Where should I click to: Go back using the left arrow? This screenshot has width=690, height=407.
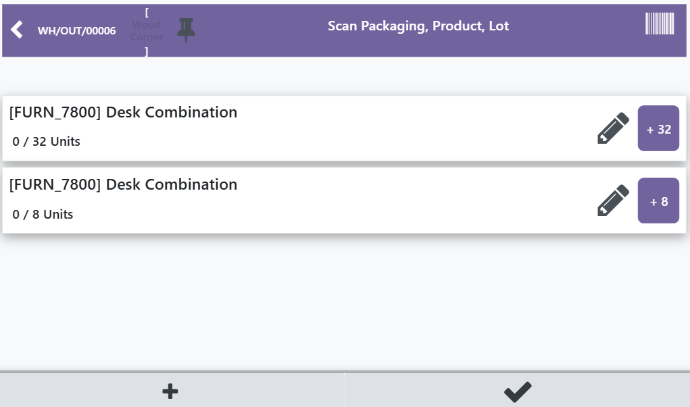(x=16, y=30)
